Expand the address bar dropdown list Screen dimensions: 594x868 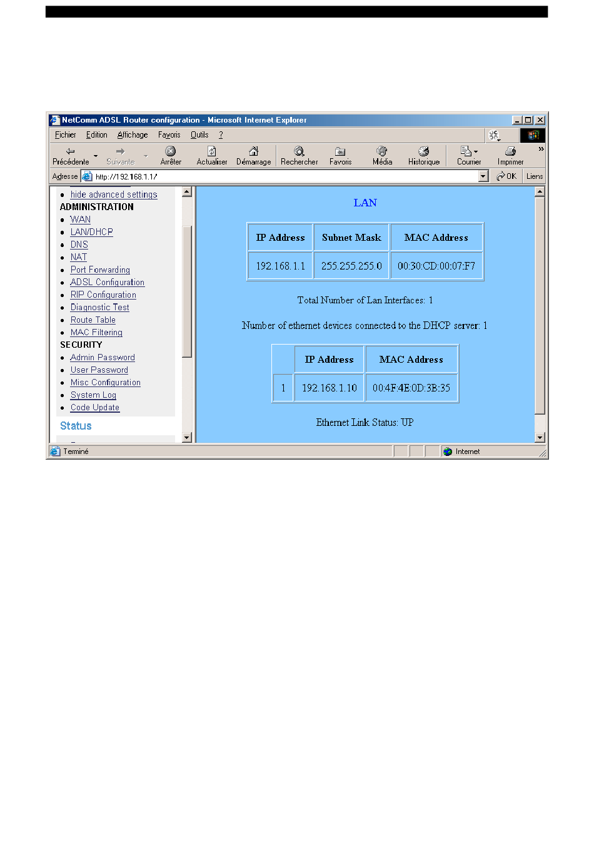coord(483,176)
